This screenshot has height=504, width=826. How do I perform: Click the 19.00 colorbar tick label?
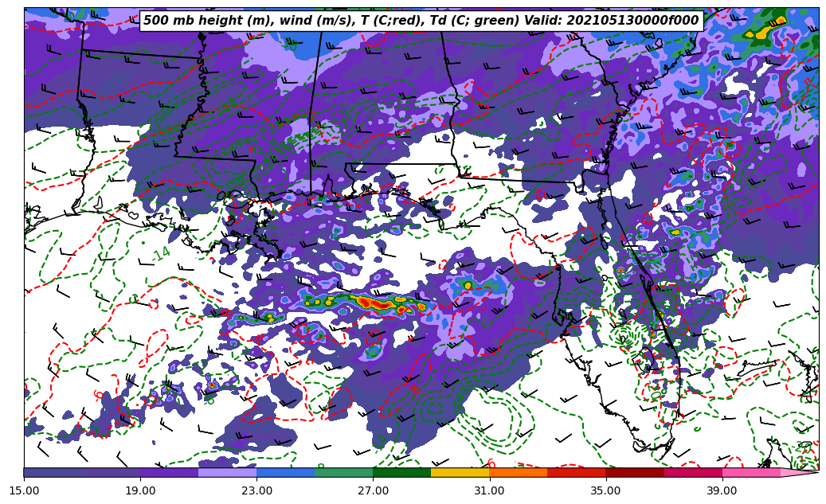click(140, 490)
